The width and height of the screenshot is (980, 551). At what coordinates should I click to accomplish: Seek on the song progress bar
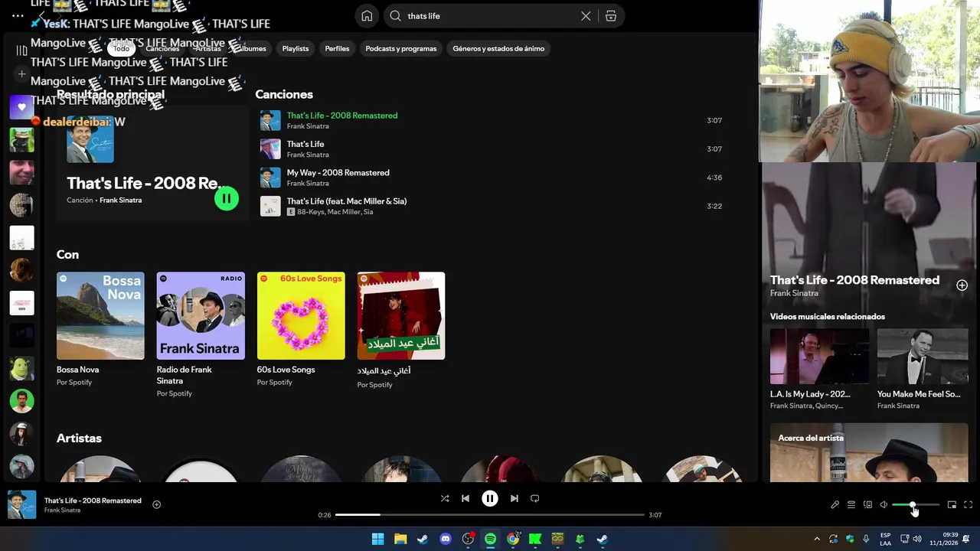point(490,515)
